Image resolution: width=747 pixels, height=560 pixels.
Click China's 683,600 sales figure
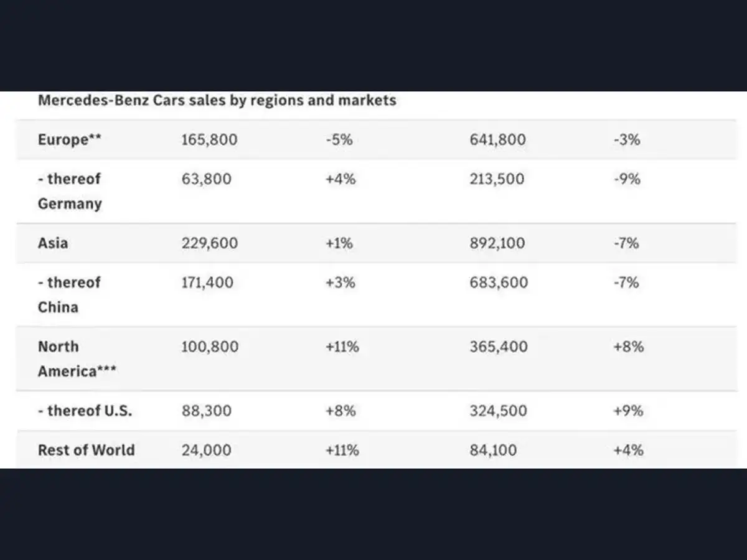499,282
